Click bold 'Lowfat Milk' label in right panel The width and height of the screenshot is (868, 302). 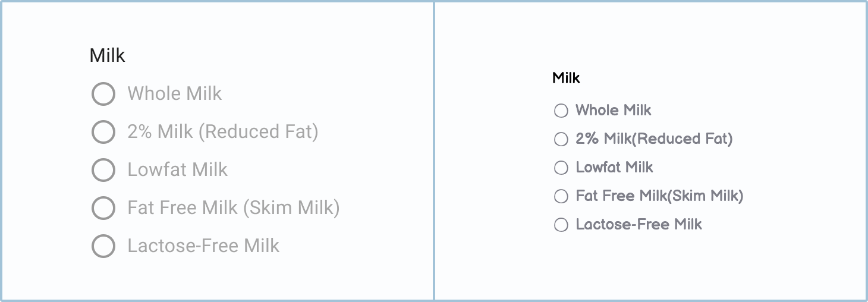click(x=614, y=168)
